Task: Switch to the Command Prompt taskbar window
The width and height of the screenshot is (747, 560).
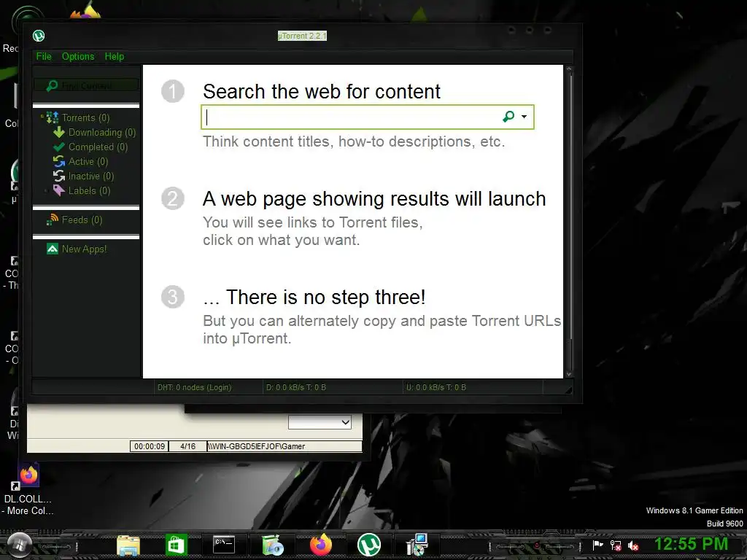Action: (224, 544)
